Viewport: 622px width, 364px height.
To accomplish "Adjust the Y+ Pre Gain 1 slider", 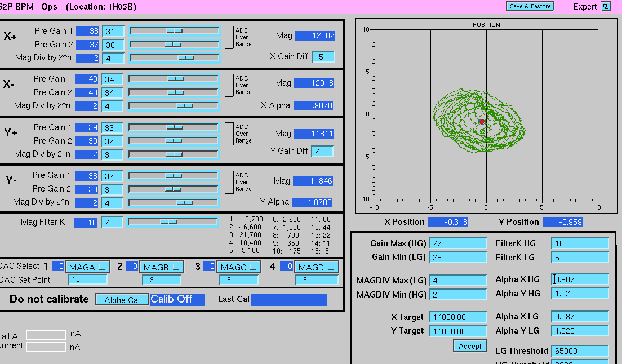I will point(173,127).
